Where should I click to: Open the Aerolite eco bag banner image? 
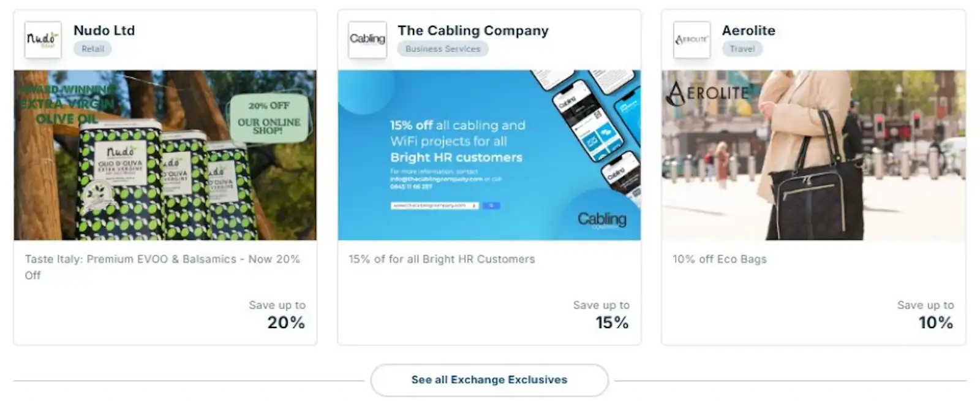click(x=813, y=155)
